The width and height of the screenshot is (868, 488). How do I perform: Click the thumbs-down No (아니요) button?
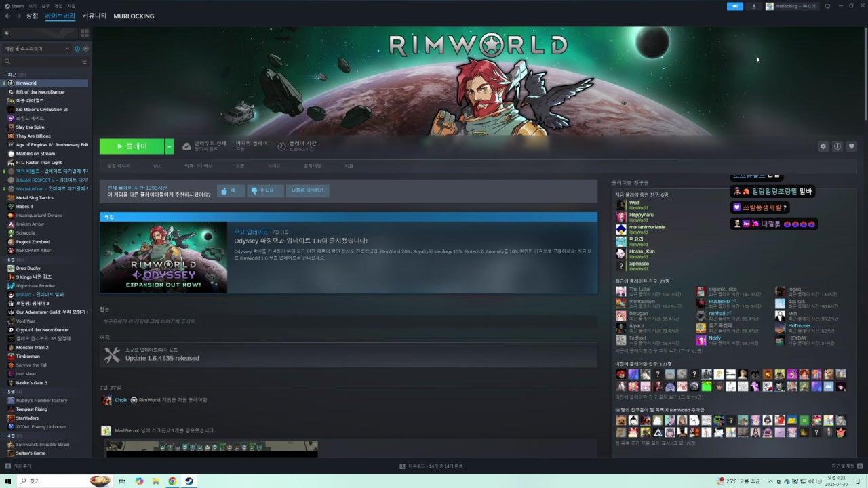(x=265, y=191)
